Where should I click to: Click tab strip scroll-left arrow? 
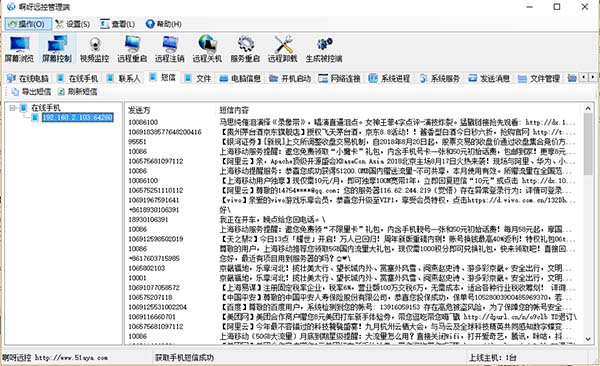pyautogui.click(x=584, y=77)
